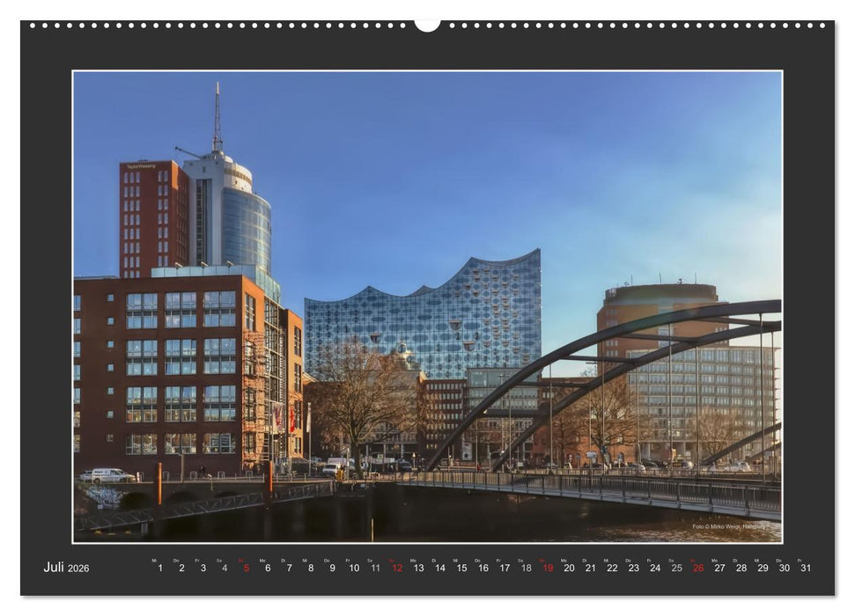Image resolution: width=855 pixels, height=616 pixels.
Task: Click the photo credit "Foto © Mirko Weigt, Hamburg"
Action: [728, 526]
